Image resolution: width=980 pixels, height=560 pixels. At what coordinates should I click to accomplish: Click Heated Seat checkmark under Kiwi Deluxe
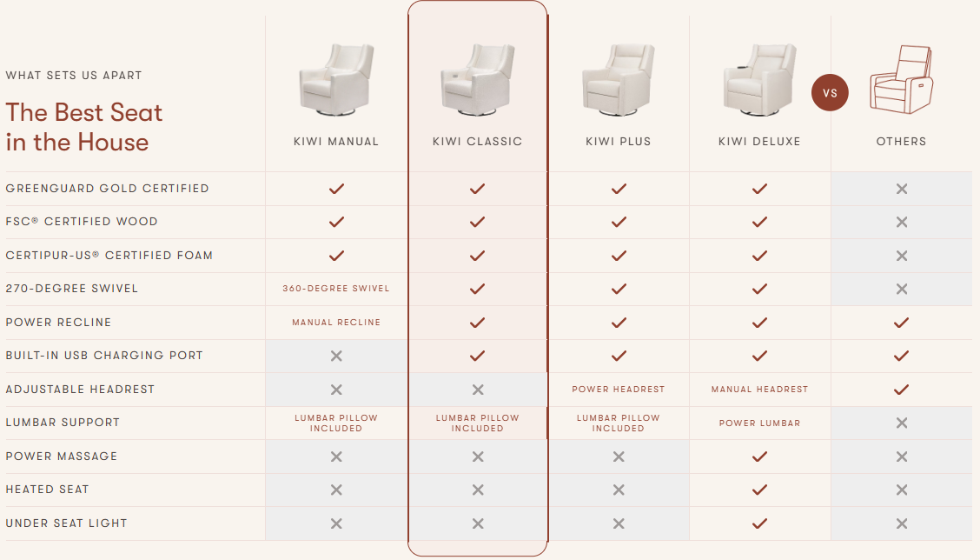coord(759,490)
